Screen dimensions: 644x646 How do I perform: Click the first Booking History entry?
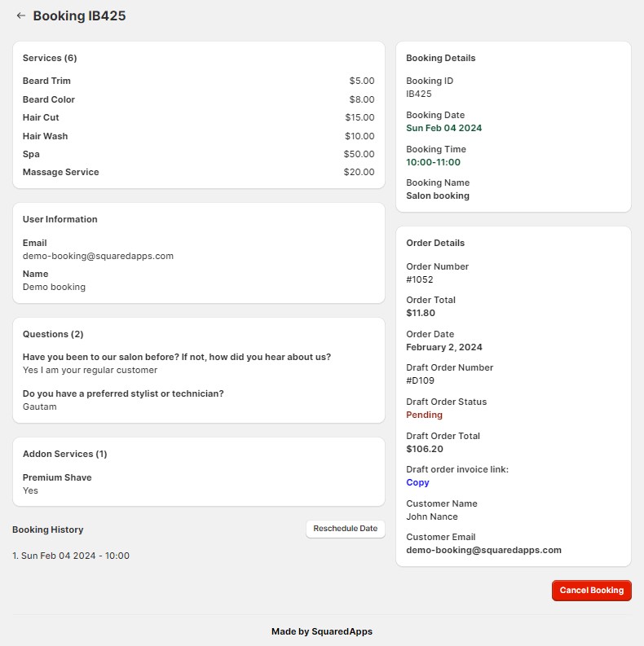coord(71,556)
